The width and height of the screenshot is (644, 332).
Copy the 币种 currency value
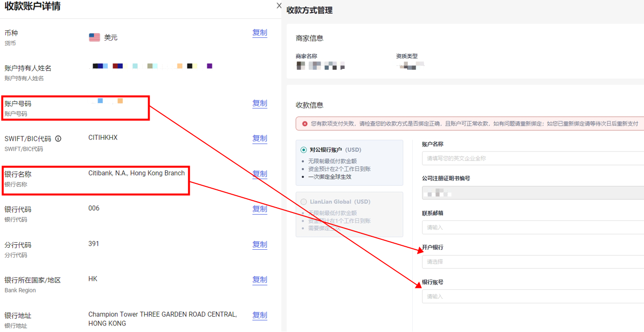coord(260,33)
